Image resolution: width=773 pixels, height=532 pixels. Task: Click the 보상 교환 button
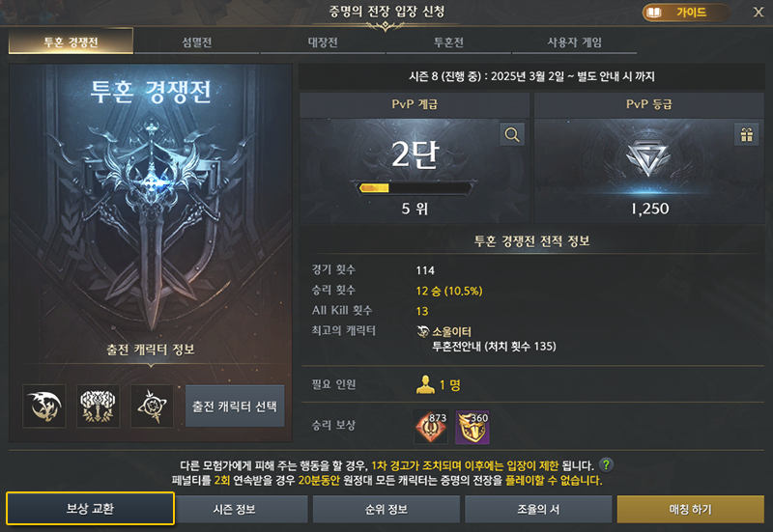tap(90, 509)
